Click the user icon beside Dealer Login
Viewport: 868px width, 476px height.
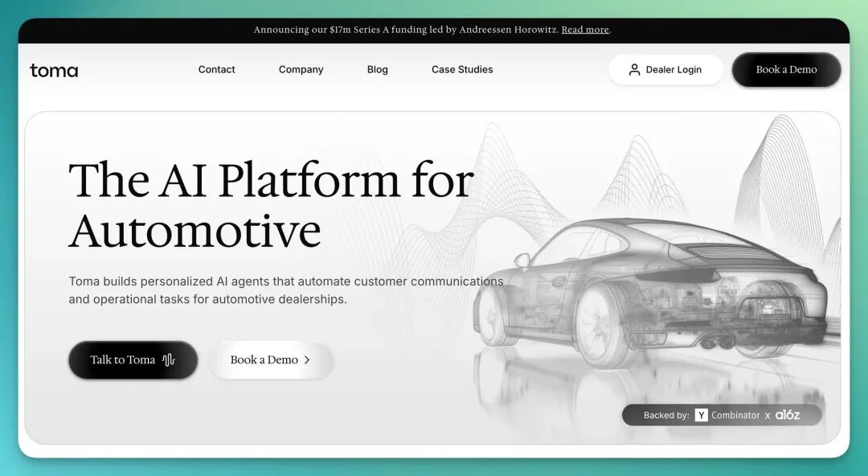(x=634, y=70)
